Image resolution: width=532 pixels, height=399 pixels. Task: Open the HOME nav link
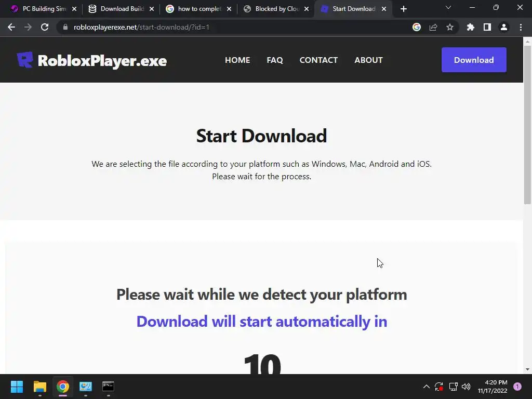237,60
